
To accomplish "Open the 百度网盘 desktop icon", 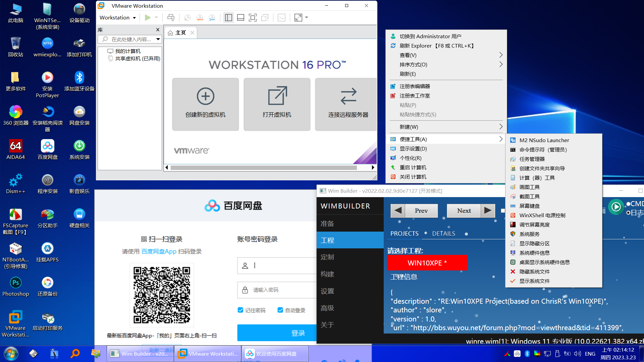I will click(x=47, y=149).
